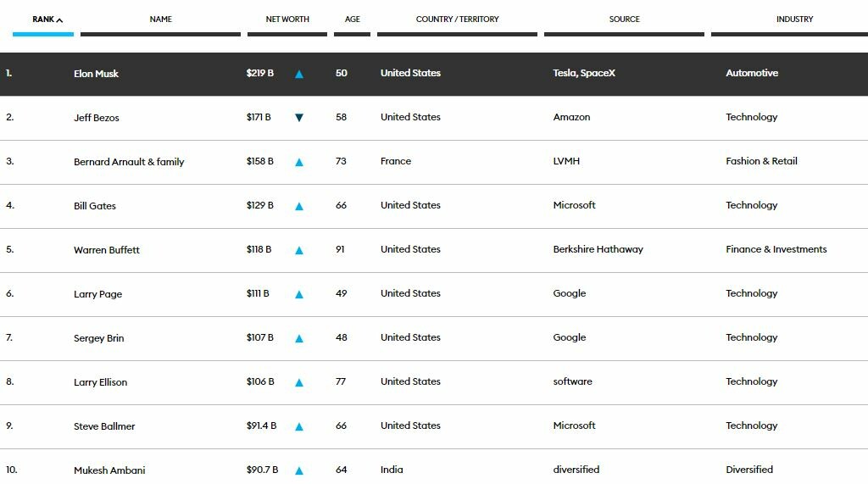Click Google source in Sergey Brin's row
The image size is (868, 484).
(570, 338)
